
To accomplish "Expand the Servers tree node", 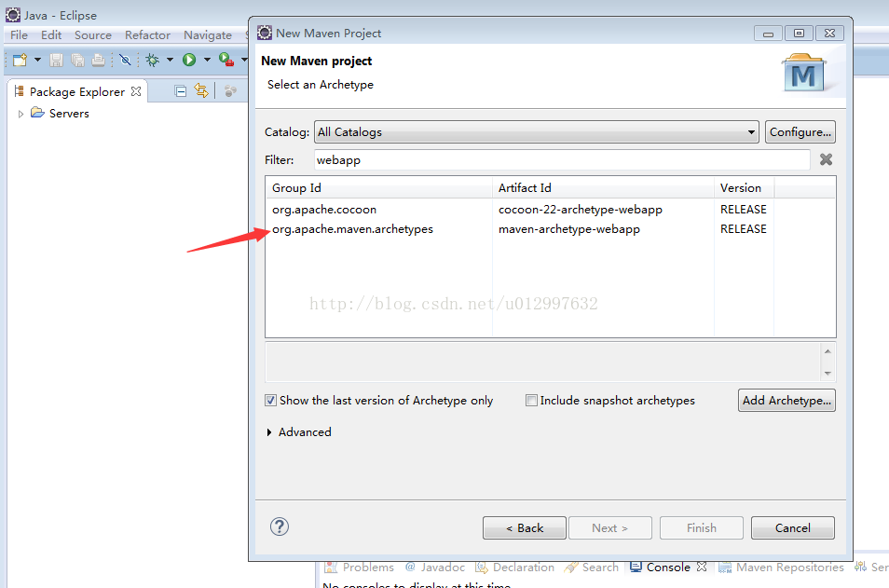I will tap(21, 114).
